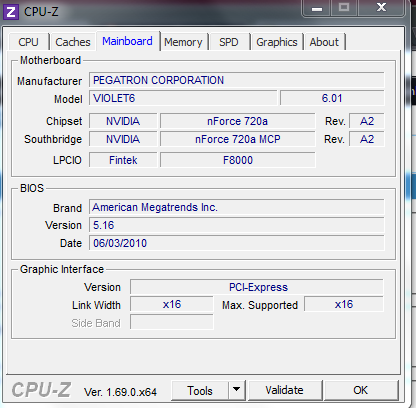Screen dimensions: 416x408
Task: Select the nForce 720a MCP value
Action: [x=237, y=139]
